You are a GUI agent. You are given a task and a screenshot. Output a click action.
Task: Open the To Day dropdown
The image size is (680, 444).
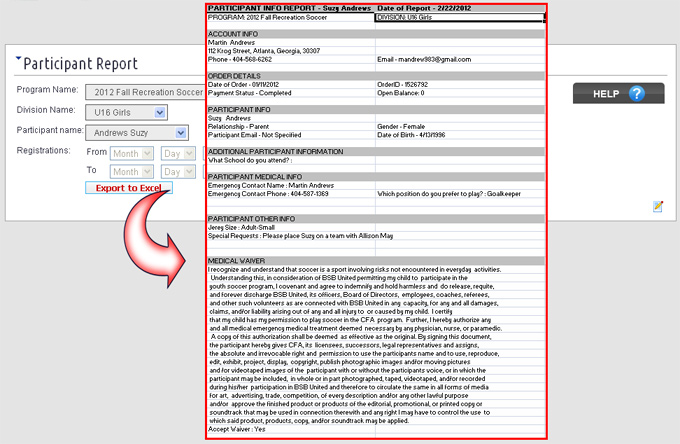click(x=178, y=172)
